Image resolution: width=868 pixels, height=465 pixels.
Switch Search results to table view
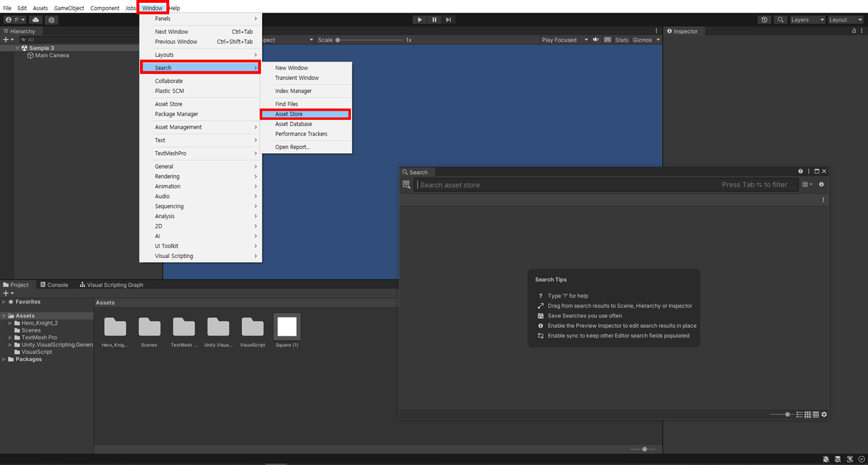pyautogui.click(x=816, y=414)
